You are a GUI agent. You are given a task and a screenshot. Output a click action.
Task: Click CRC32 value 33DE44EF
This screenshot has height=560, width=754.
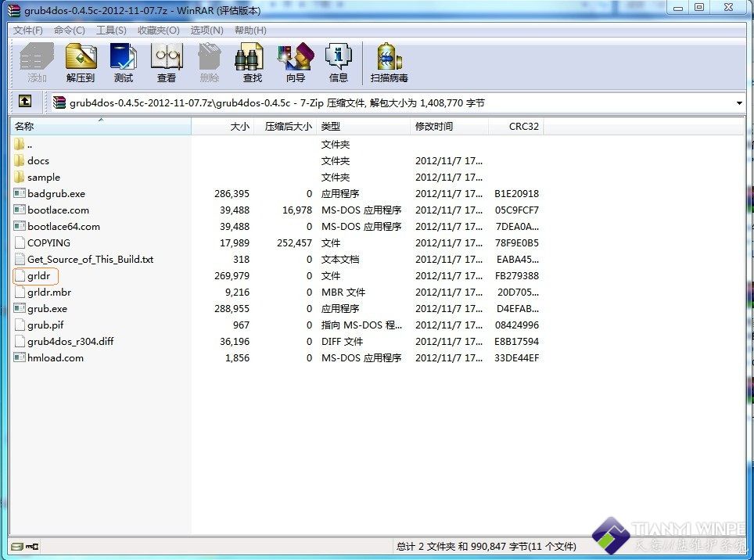pos(517,357)
